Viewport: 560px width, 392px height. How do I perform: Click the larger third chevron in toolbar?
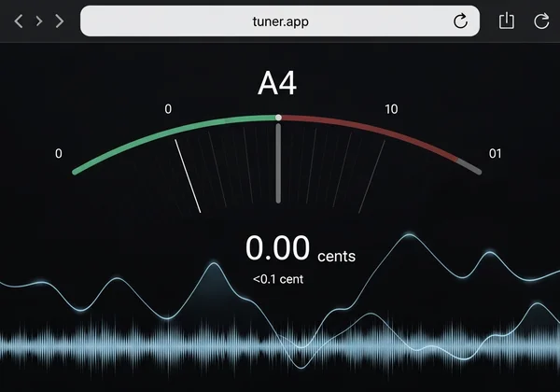[60, 21]
